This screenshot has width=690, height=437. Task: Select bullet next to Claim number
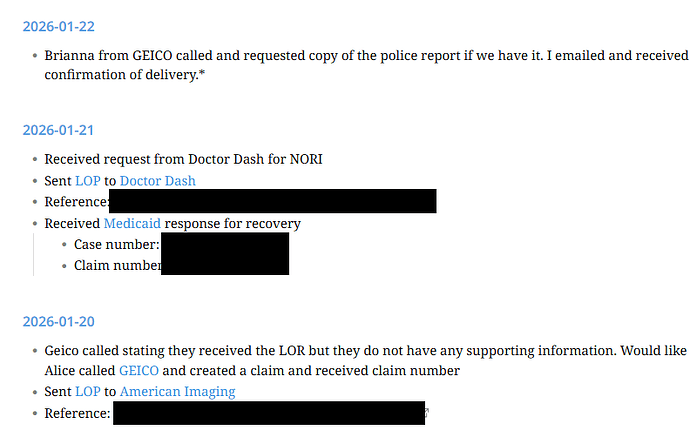click(64, 266)
